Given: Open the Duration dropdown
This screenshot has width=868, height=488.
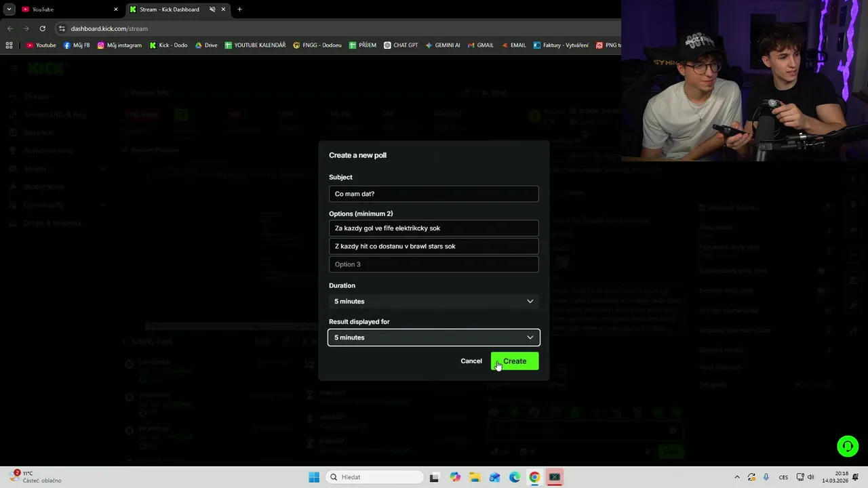Looking at the screenshot, I should point(434,301).
